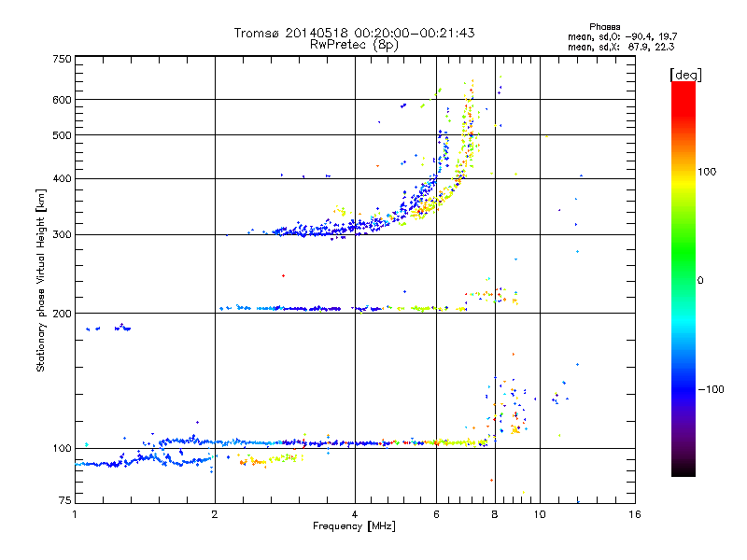Click the y-axis tick label "100" in km
747x560 pixels.
(x=62, y=449)
